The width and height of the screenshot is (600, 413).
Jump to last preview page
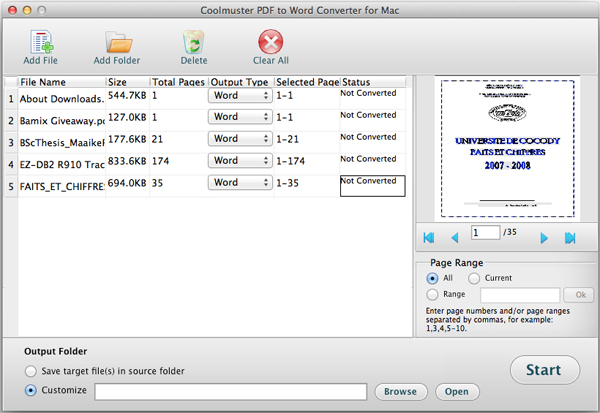click(570, 238)
